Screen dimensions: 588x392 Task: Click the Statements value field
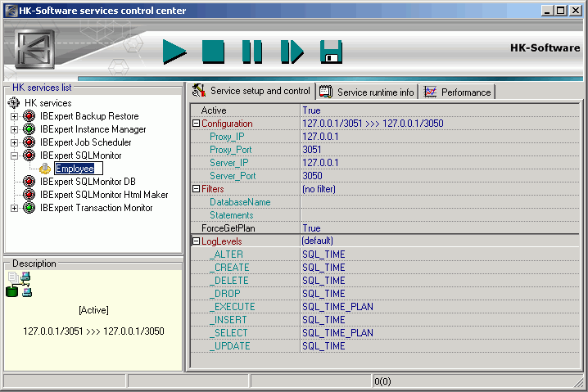pyautogui.click(x=440, y=215)
